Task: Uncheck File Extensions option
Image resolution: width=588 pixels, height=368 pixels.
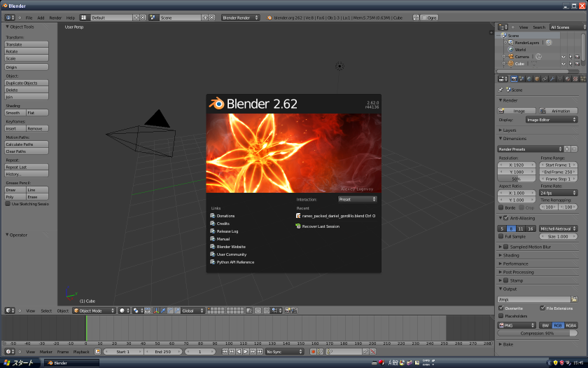Action: (x=542, y=308)
